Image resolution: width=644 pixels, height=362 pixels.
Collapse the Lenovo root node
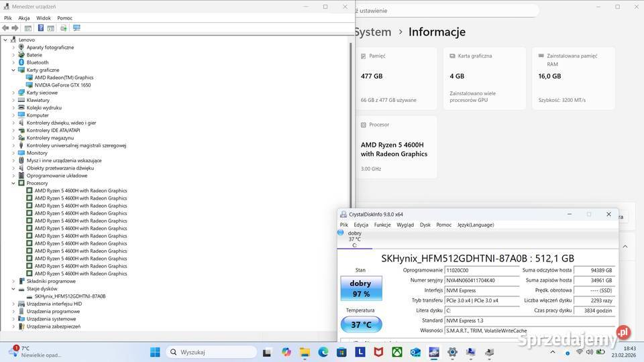pyautogui.click(x=5, y=40)
